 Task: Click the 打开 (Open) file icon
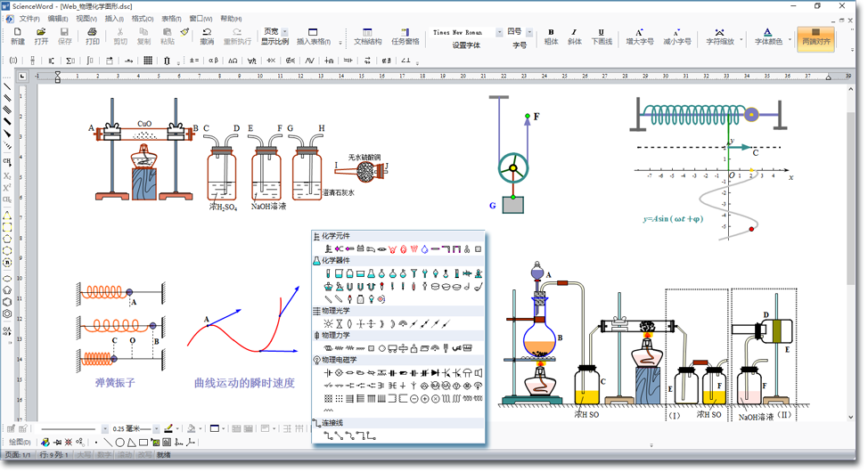[x=41, y=36]
